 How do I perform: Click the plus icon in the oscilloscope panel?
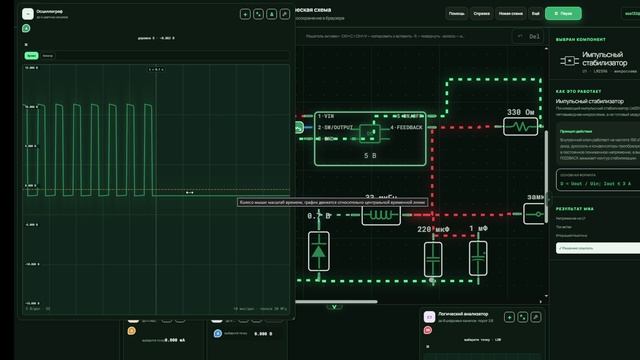click(245, 14)
